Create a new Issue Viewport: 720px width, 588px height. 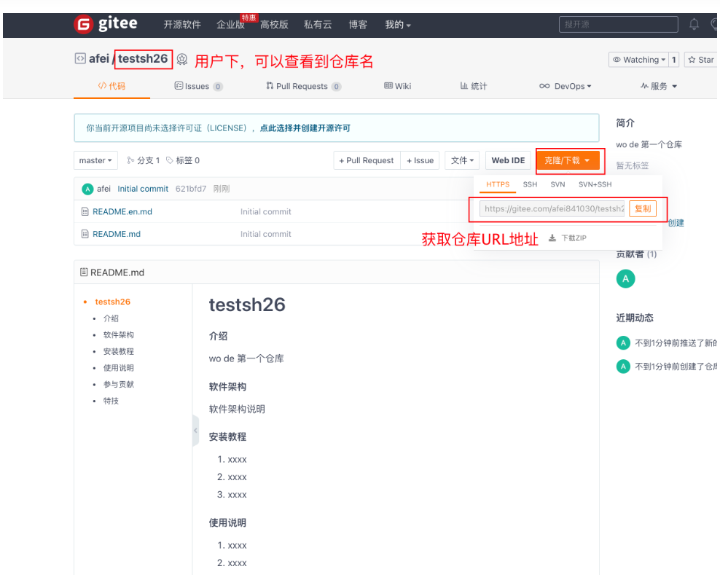coord(420,160)
